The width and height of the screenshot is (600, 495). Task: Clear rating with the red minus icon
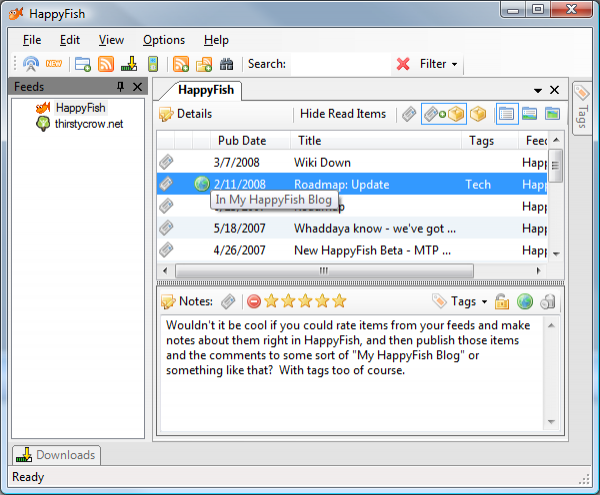tap(254, 301)
